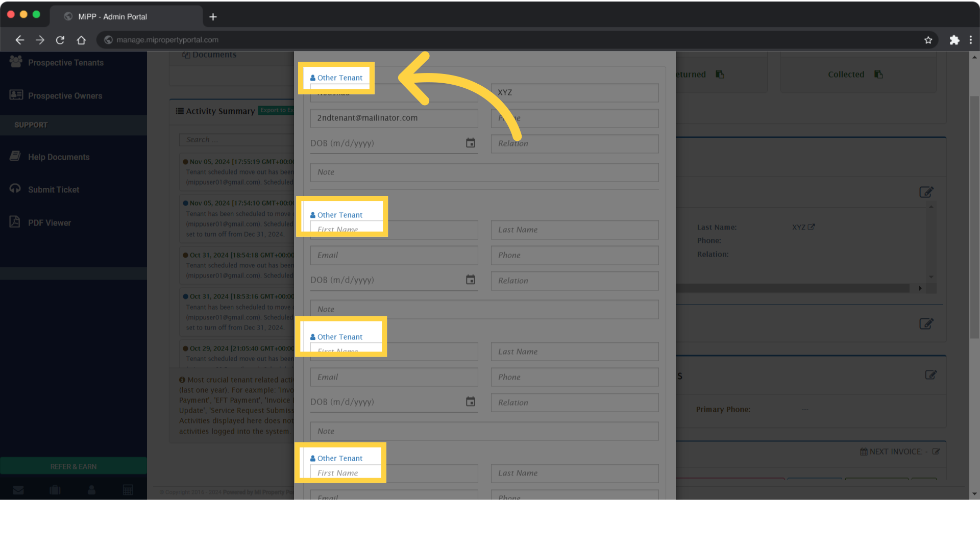Click the second tenant's Relation field
The height and width of the screenshot is (551, 980).
(x=575, y=281)
